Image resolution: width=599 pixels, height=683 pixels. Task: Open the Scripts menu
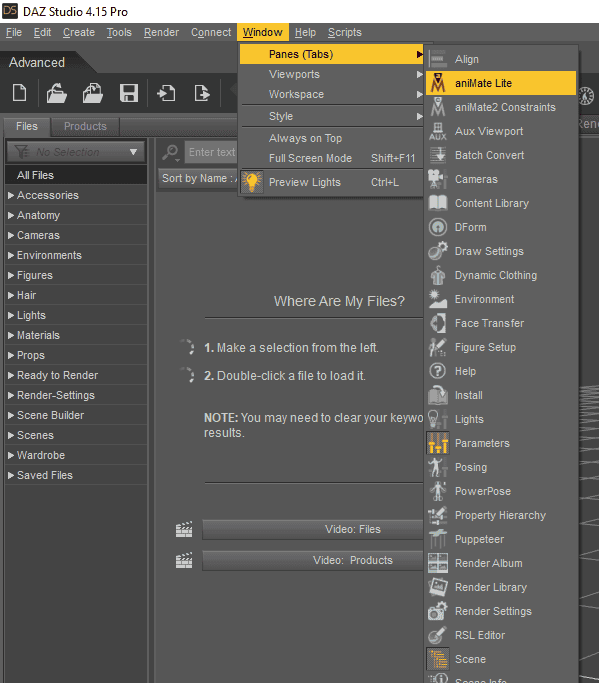point(345,32)
